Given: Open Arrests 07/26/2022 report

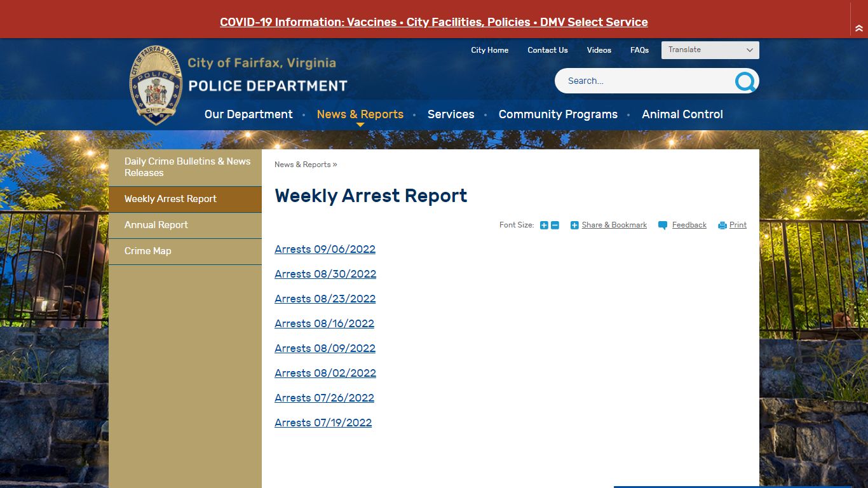Looking at the screenshot, I should [324, 398].
